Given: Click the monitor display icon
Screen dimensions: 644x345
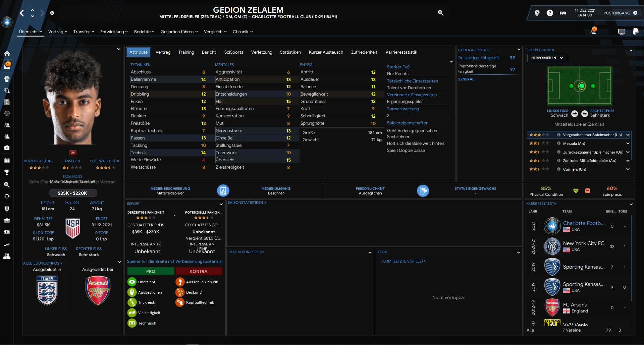Looking at the screenshot, I should click(622, 32).
